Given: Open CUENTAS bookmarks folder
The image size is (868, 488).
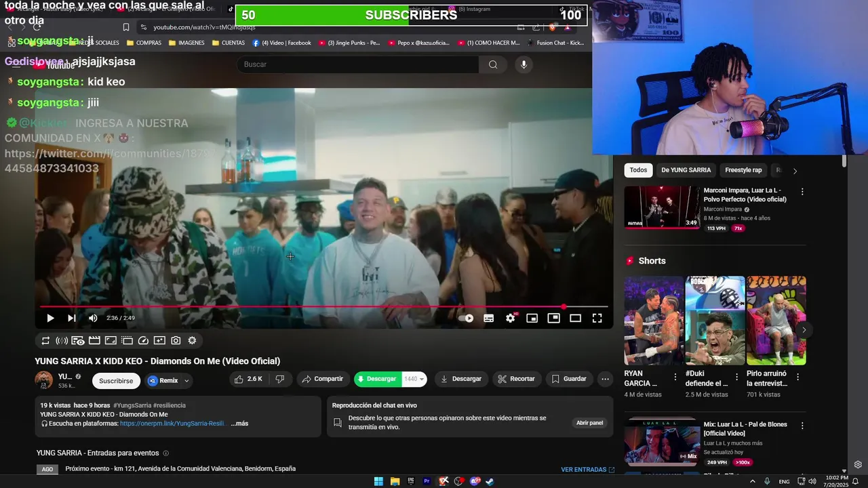Looking at the screenshot, I should pos(229,43).
